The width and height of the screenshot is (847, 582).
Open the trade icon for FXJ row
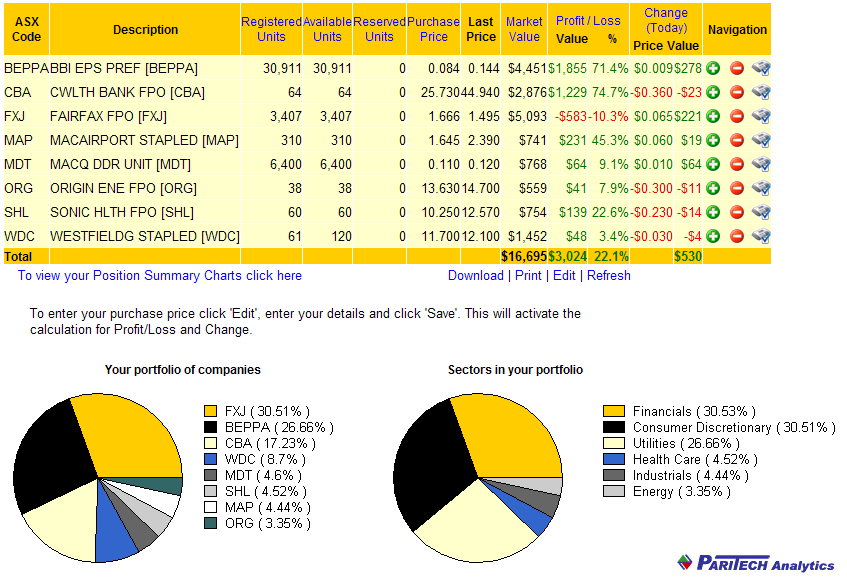[x=761, y=116]
